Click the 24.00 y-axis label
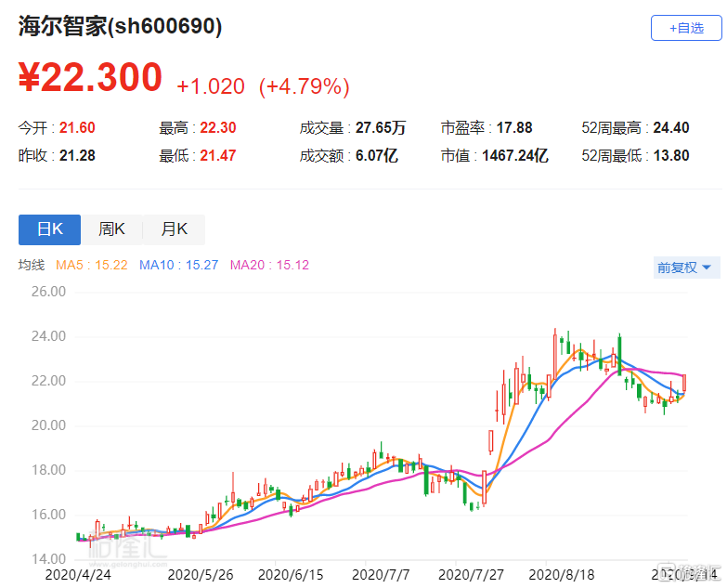This screenshot has width=727, height=588. [48, 336]
